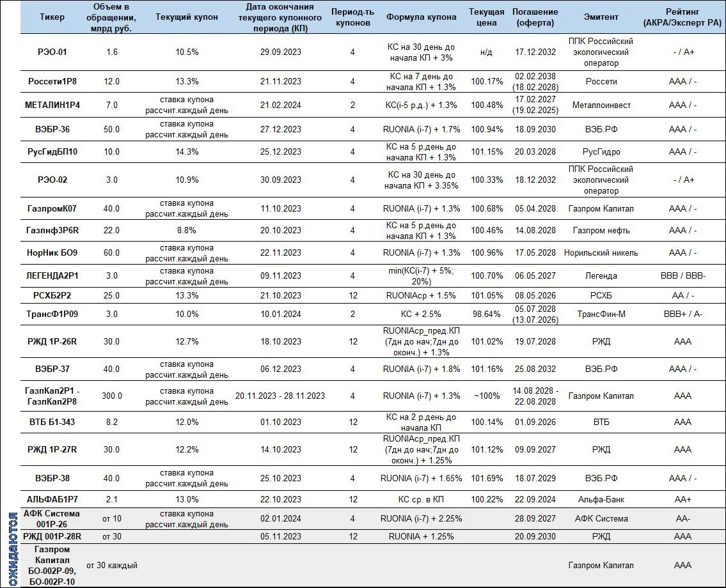Click the '300.0' volume value
Viewport: 726px width, 588px height.
(x=111, y=396)
